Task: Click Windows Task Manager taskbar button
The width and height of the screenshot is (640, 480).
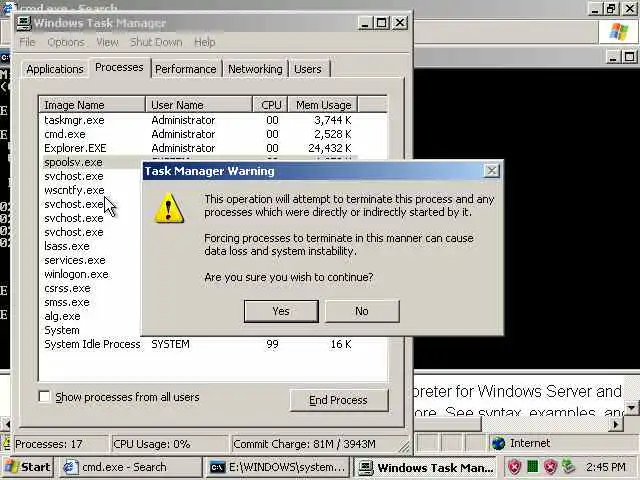Action: (427, 468)
